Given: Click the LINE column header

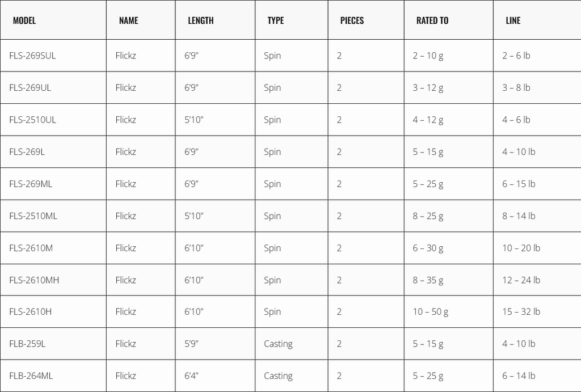Looking at the screenshot, I should click(x=513, y=20).
